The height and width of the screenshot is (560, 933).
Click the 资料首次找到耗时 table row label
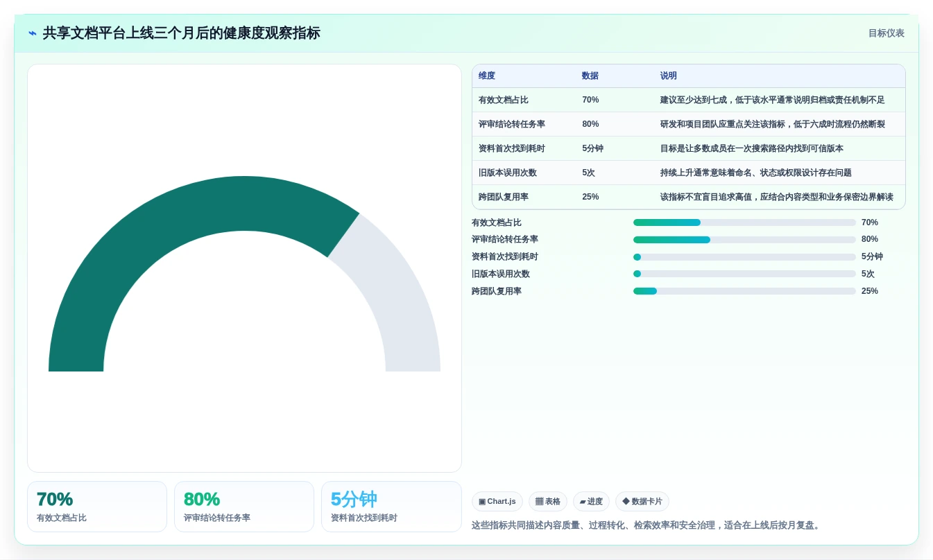point(512,148)
